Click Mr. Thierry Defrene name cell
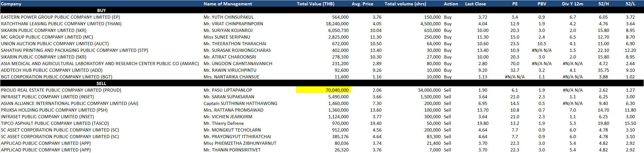The image size is (644, 153). point(224,123)
